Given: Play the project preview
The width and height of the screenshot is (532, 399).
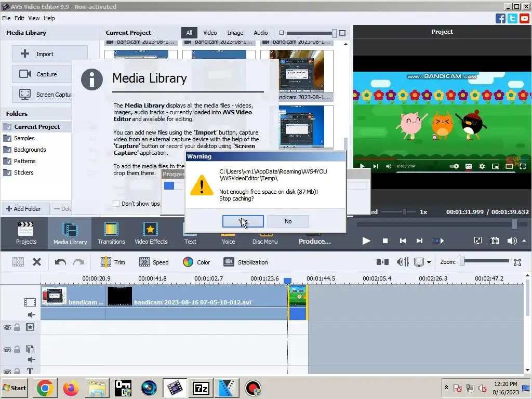Looking at the screenshot, I should (x=366, y=241).
